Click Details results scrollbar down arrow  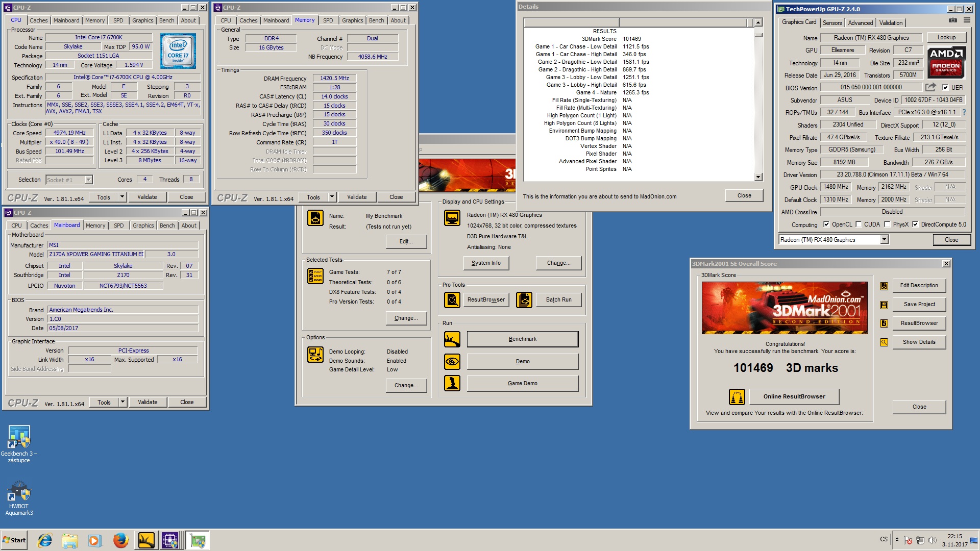point(758,177)
